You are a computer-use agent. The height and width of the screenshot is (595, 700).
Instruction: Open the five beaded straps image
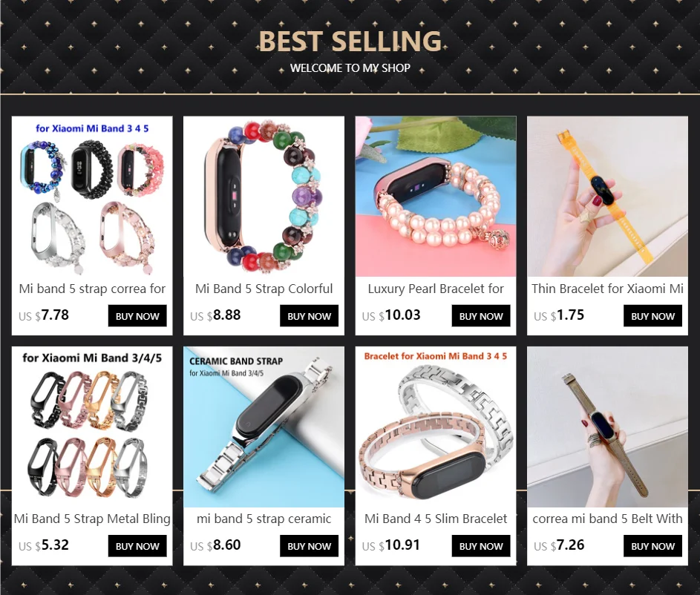pyautogui.click(x=92, y=197)
